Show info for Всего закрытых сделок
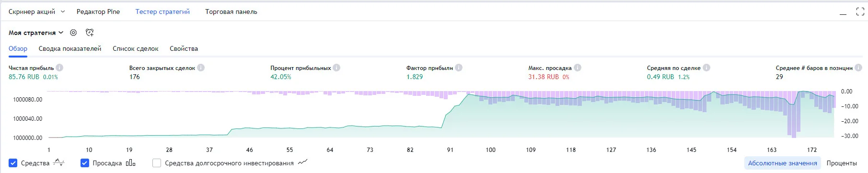868x173 pixels. (x=201, y=68)
